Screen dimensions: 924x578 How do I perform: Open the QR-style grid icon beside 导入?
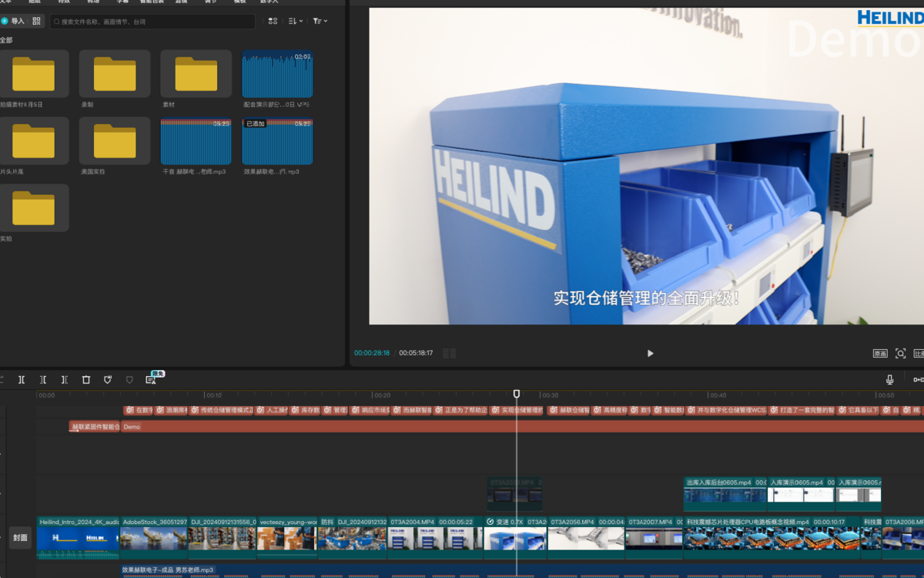click(36, 22)
